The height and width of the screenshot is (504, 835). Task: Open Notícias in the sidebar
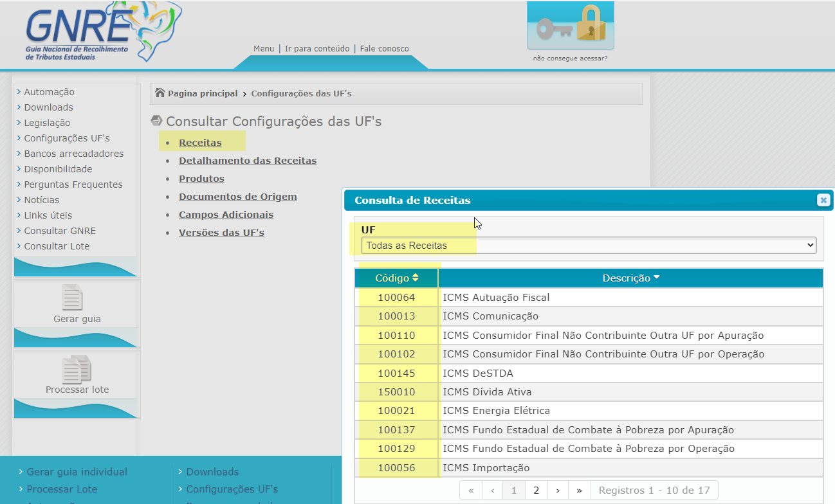coord(42,200)
